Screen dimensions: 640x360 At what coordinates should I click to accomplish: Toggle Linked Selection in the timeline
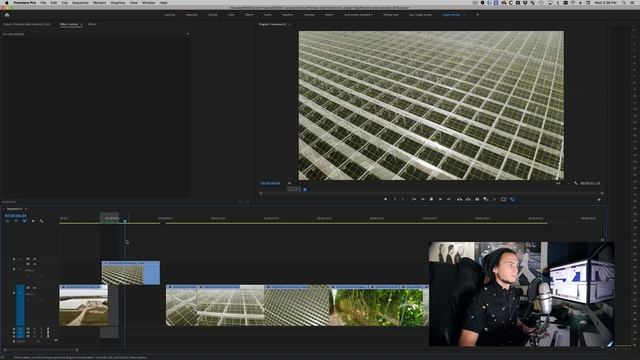coord(24,221)
